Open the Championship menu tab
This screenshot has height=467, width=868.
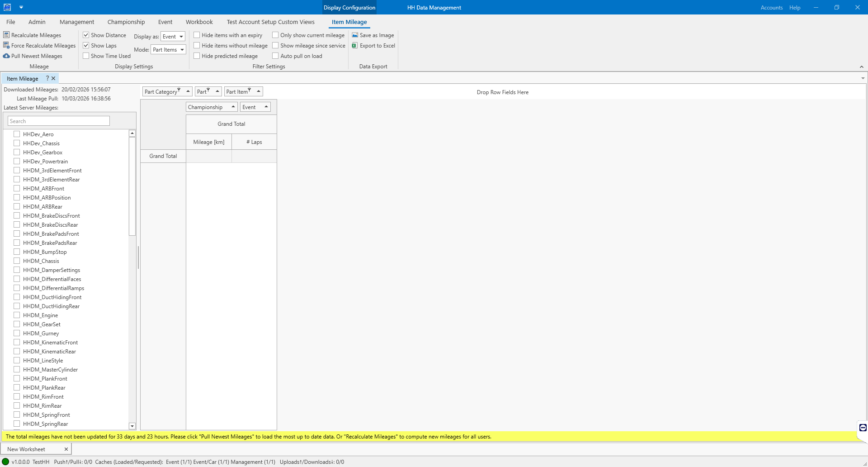[126, 22]
